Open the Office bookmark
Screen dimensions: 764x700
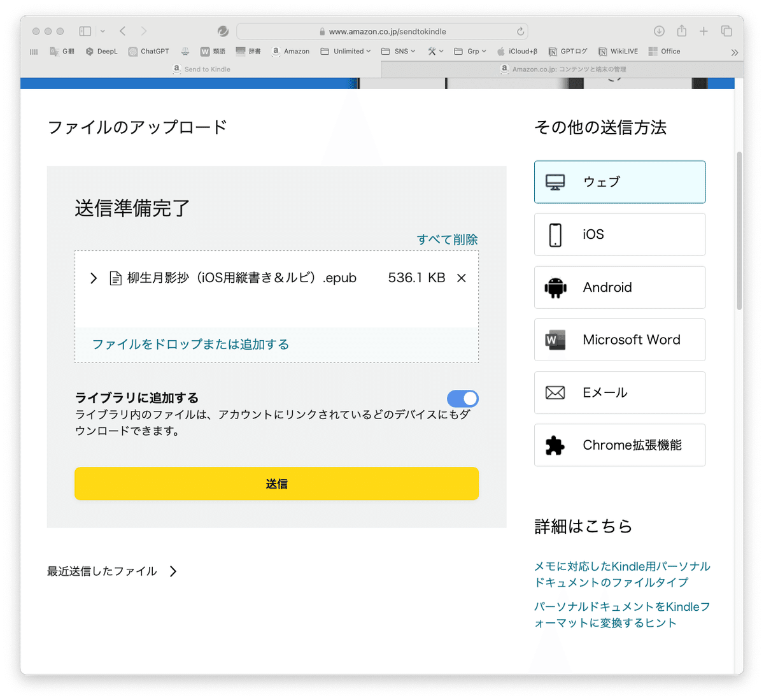[664, 52]
